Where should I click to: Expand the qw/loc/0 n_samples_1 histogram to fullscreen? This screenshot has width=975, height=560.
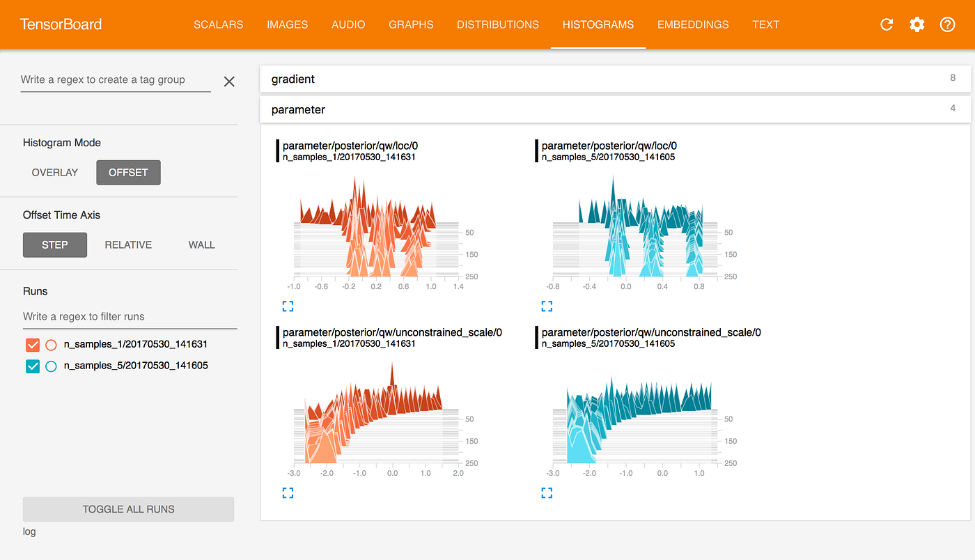click(x=288, y=306)
